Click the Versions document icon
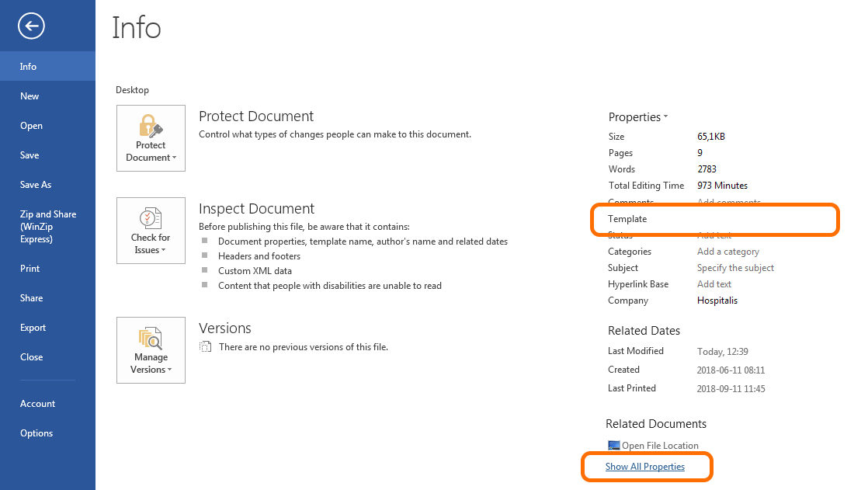The width and height of the screenshot is (868, 490). (x=205, y=347)
